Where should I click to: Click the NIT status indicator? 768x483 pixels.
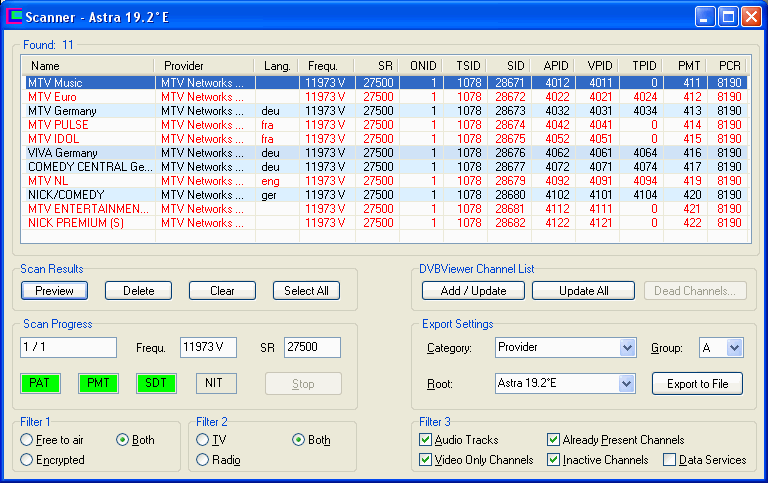click(x=214, y=383)
